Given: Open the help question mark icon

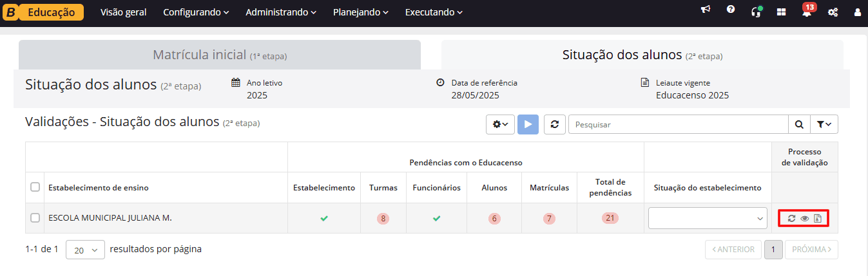Looking at the screenshot, I should 731,10.
